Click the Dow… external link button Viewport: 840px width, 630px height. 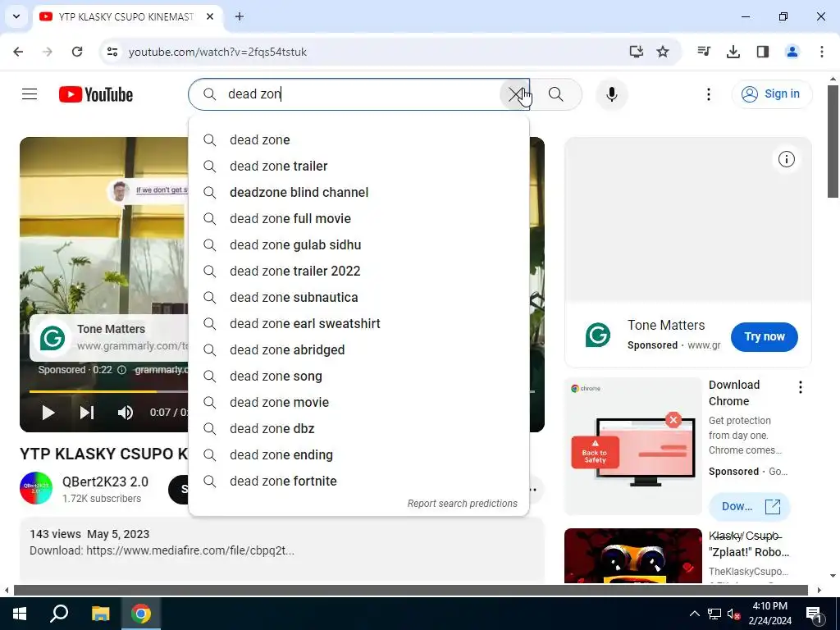tap(750, 507)
